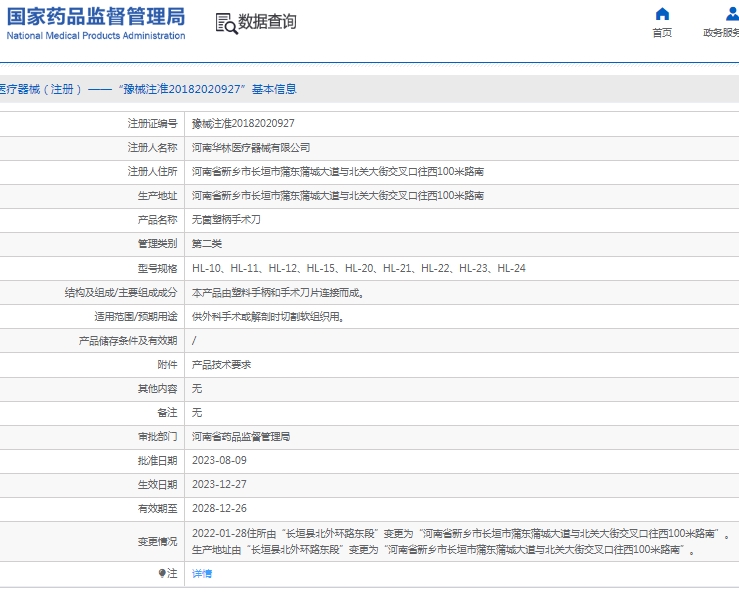Click the 第二类 management category value
The width and height of the screenshot is (739, 592).
207,244
